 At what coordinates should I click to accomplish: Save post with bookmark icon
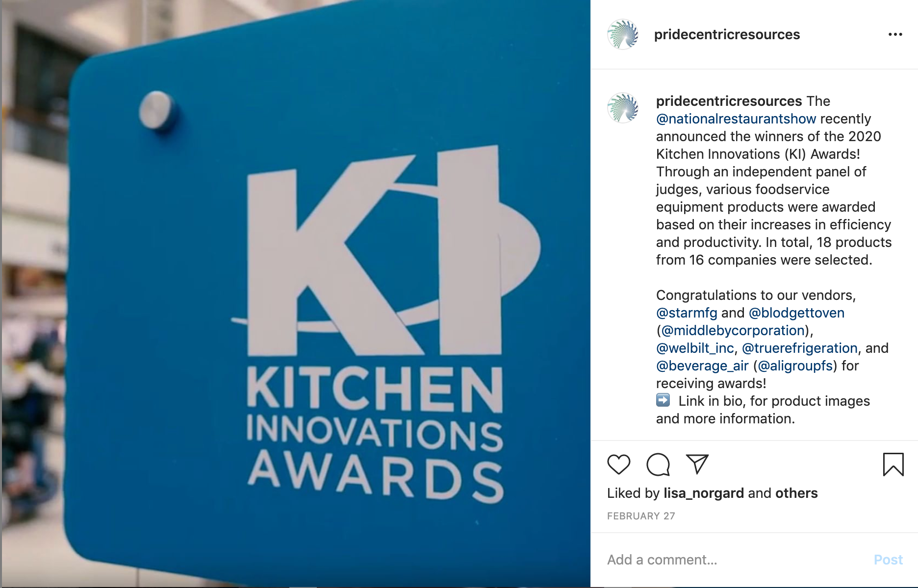[893, 464]
